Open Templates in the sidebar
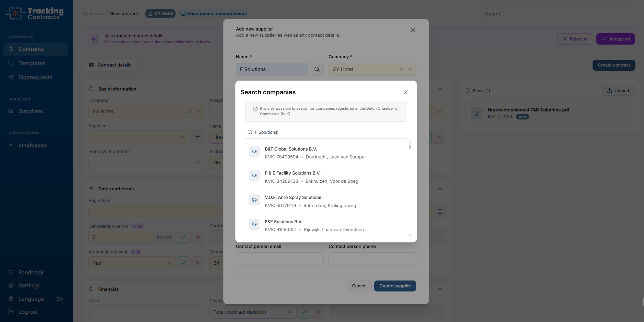The height and width of the screenshot is (322, 644). tap(32, 63)
